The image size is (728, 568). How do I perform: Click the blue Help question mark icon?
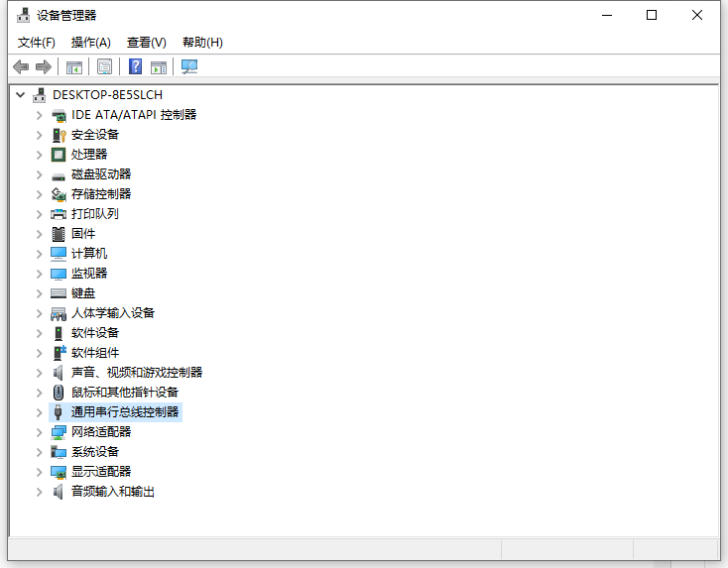(x=135, y=66)
